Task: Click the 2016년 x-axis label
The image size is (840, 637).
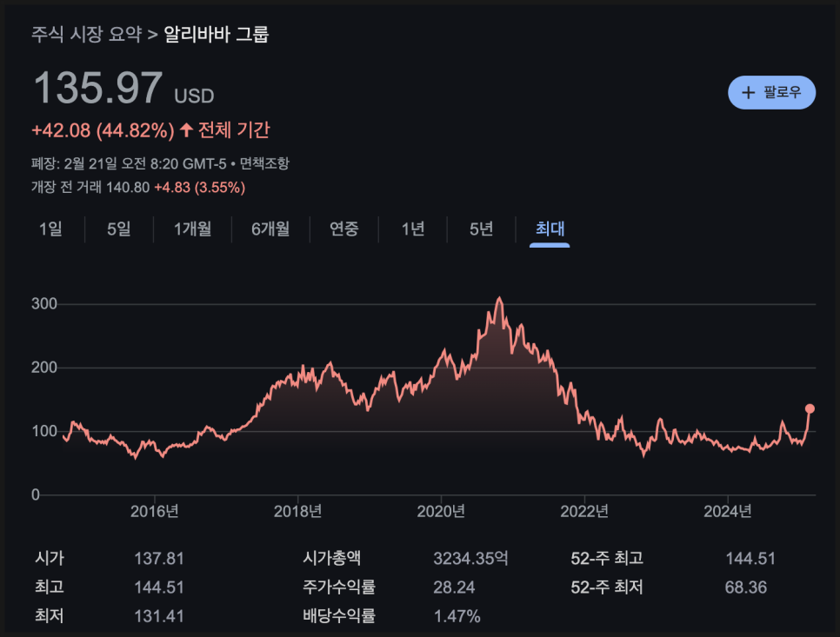Action: tap(154, 512)
